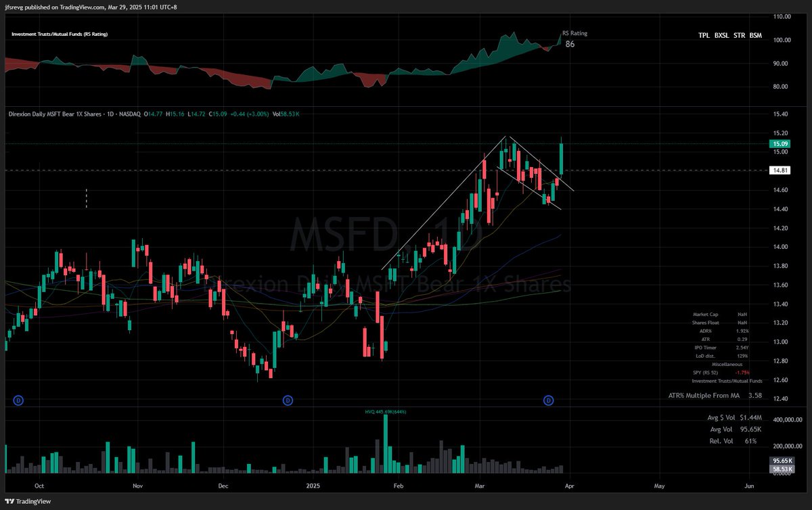This screenshot has width=812, height=510.
Task: Click the Apr label on time axis
Action: (570, 486)
